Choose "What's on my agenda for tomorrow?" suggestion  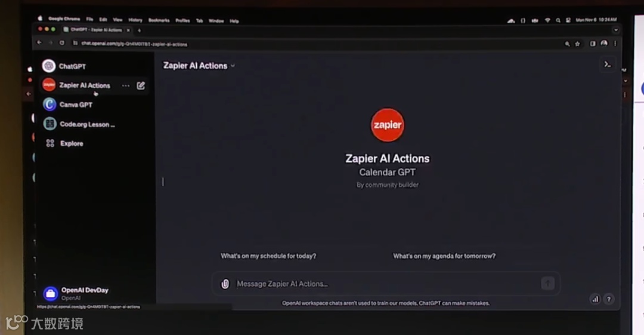click(x=444, y=256)
